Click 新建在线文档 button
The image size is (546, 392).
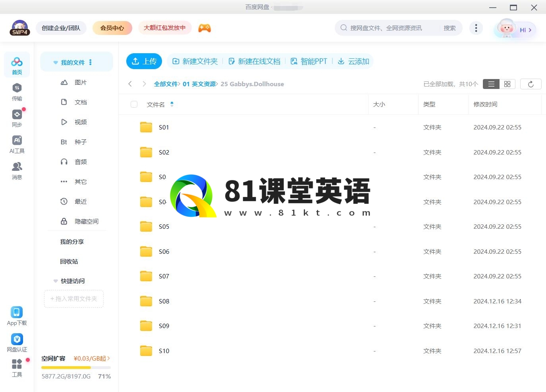[x=255, y=61]
